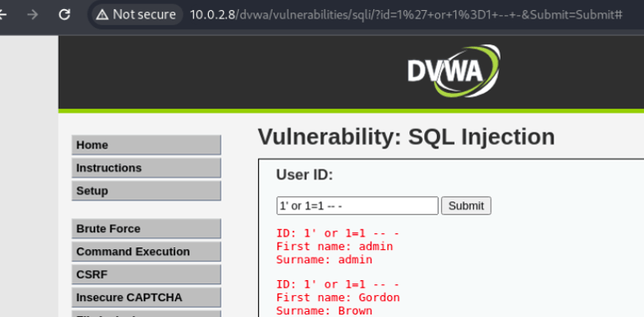644x317 pixels.
Task: Open the Home menu item
Action: pyautogui.click(x=146, y=145)
